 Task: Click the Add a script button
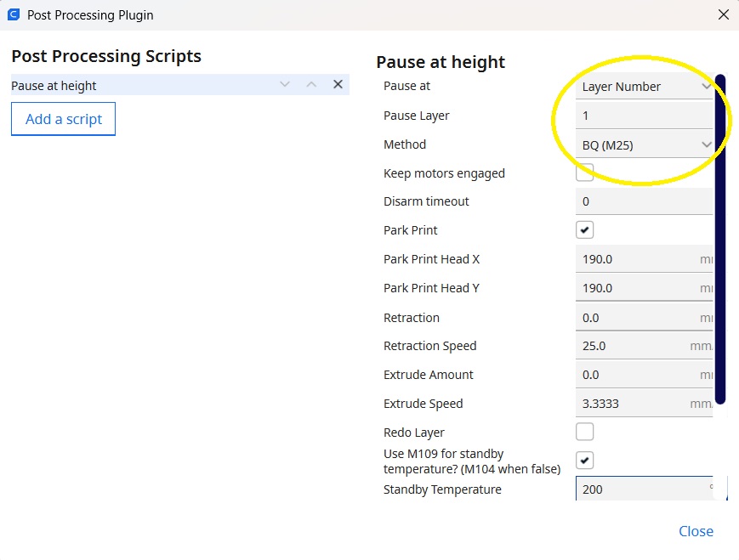63,119
